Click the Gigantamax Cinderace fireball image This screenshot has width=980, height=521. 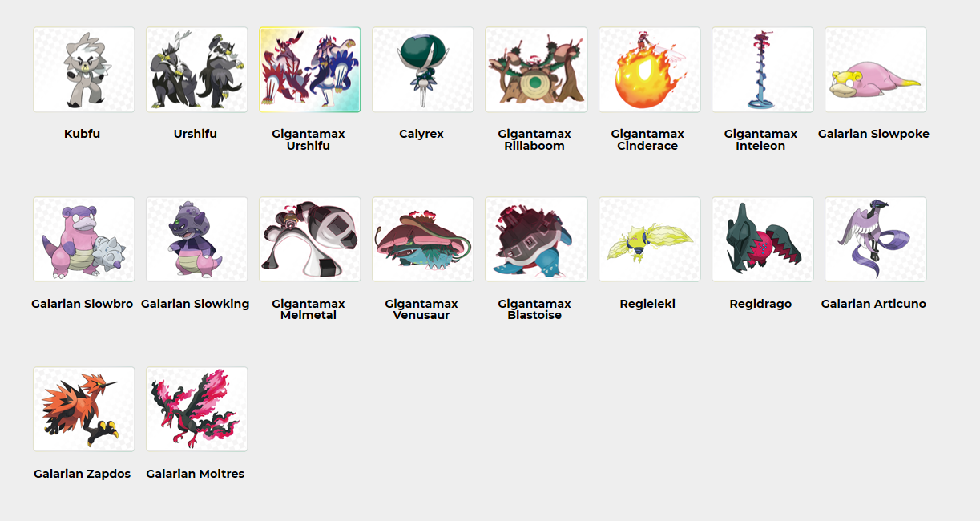coord(650,70)
